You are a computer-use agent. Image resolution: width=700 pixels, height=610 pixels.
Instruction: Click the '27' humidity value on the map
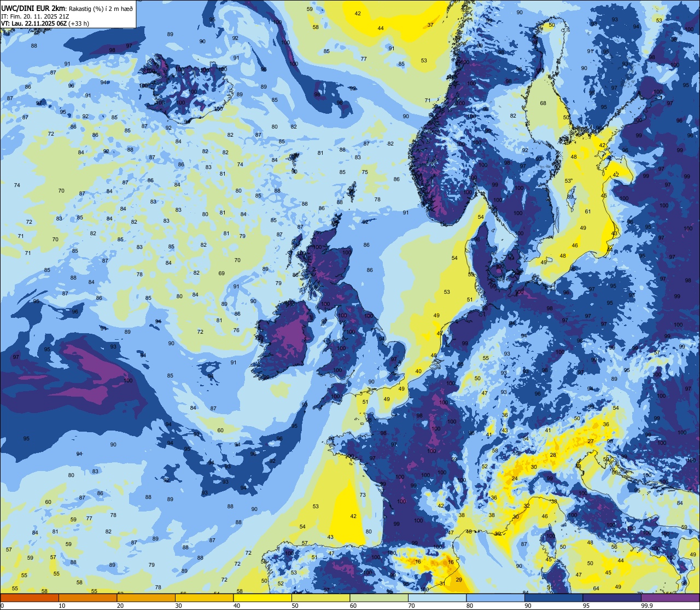(x=591, y=441)
